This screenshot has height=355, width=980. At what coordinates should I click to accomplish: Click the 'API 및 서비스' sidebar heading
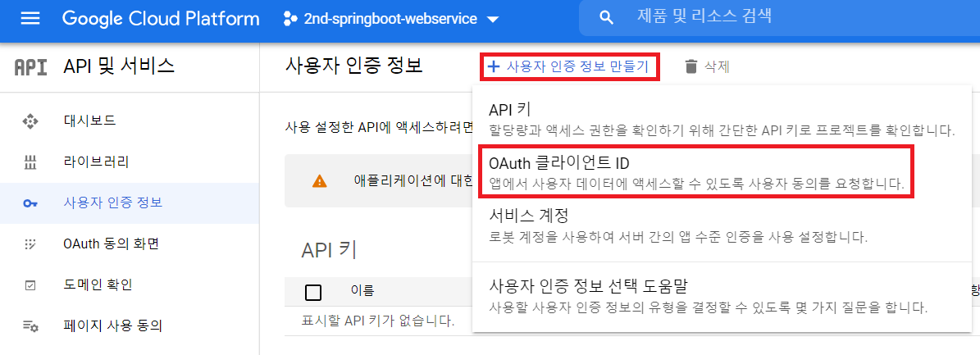click(x=119, y=66)
